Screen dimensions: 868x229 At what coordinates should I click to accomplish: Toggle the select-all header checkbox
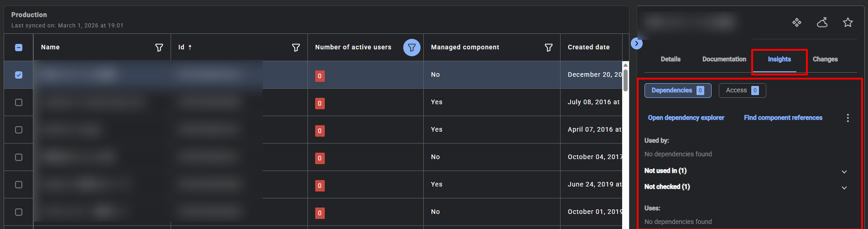click(19, 48)
